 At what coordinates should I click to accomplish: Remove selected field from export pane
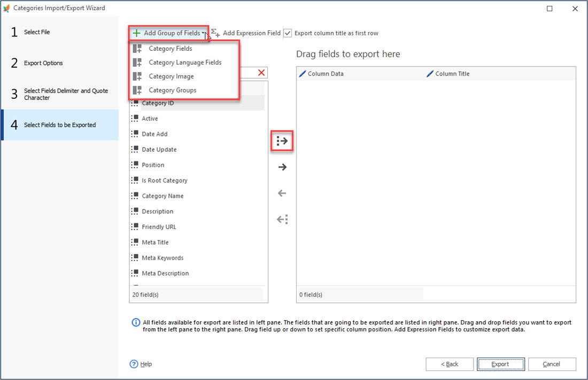click(x=282, y=193)
